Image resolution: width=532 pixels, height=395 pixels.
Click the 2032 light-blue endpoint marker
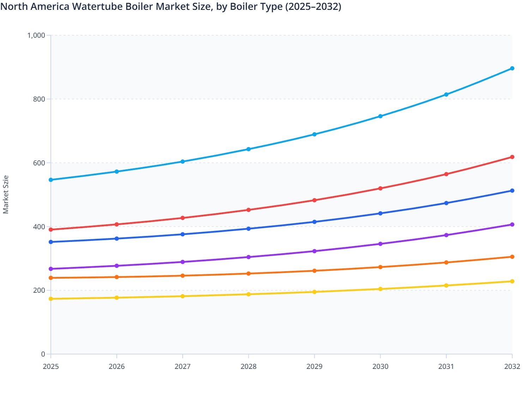click(x=512, y=68)
